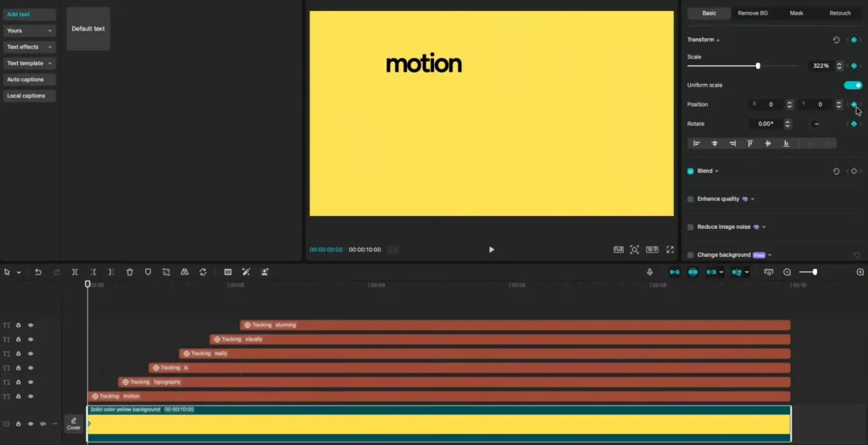
Task: Switch to the Remove BG tab
Action: [x=753, y=14]
